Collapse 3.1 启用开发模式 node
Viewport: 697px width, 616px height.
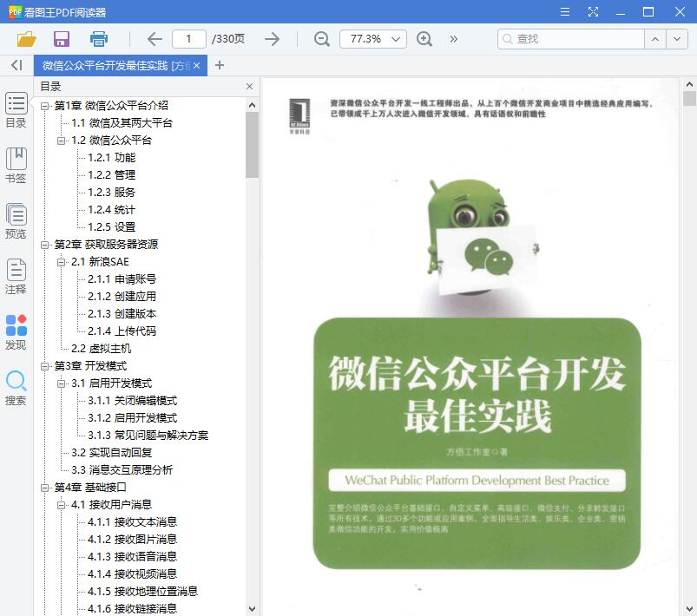coord(62,383)
